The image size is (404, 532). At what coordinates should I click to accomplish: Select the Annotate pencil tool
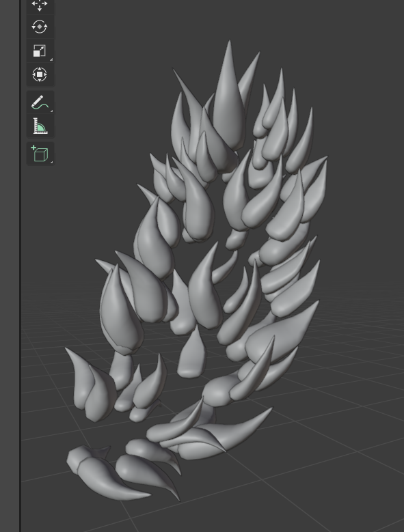(40, 102)
